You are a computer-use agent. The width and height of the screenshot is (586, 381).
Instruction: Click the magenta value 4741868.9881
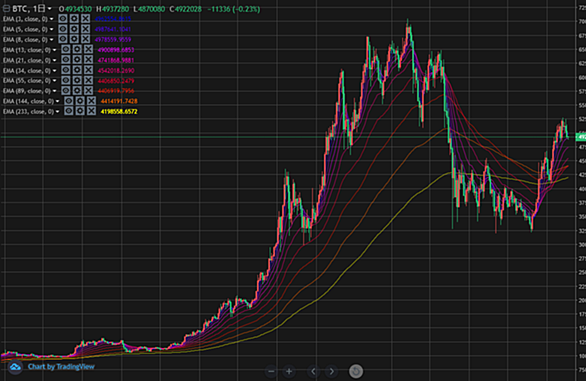[x=115, y=60]
